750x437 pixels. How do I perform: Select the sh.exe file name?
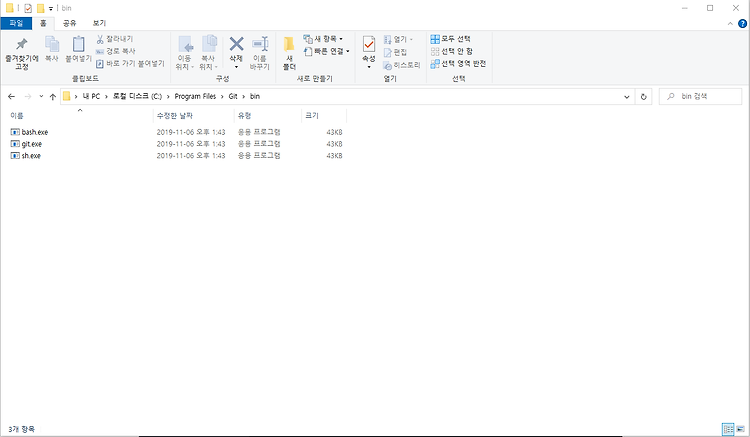click(31, 155)
